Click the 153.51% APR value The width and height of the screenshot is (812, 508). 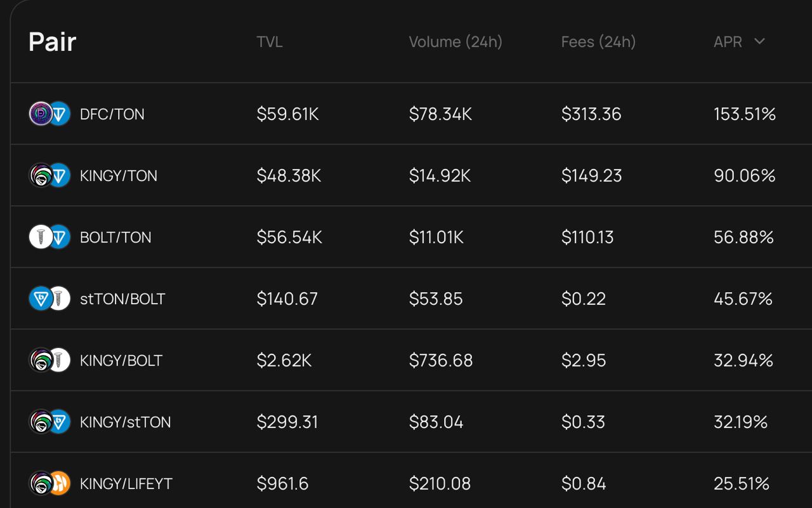[745, 114]
